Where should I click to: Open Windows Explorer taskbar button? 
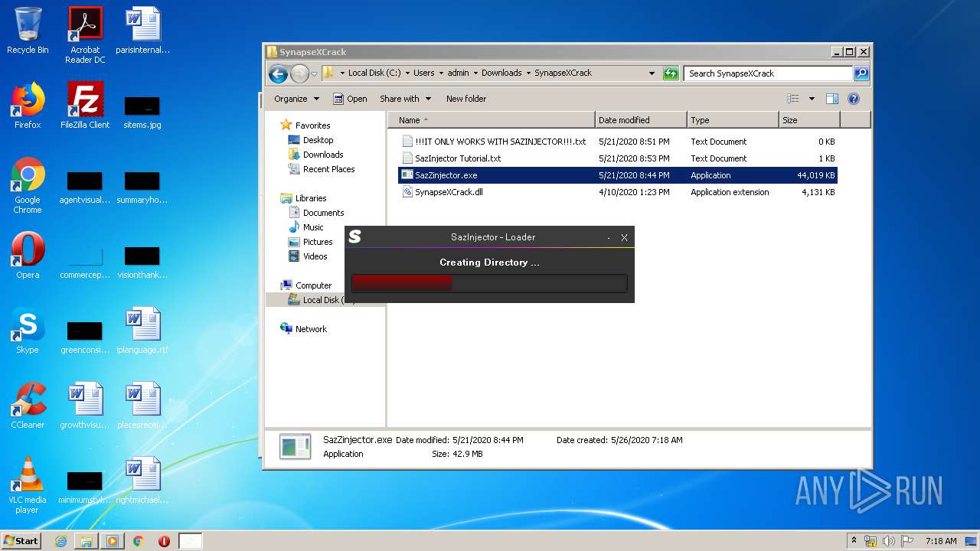point(87,541)
